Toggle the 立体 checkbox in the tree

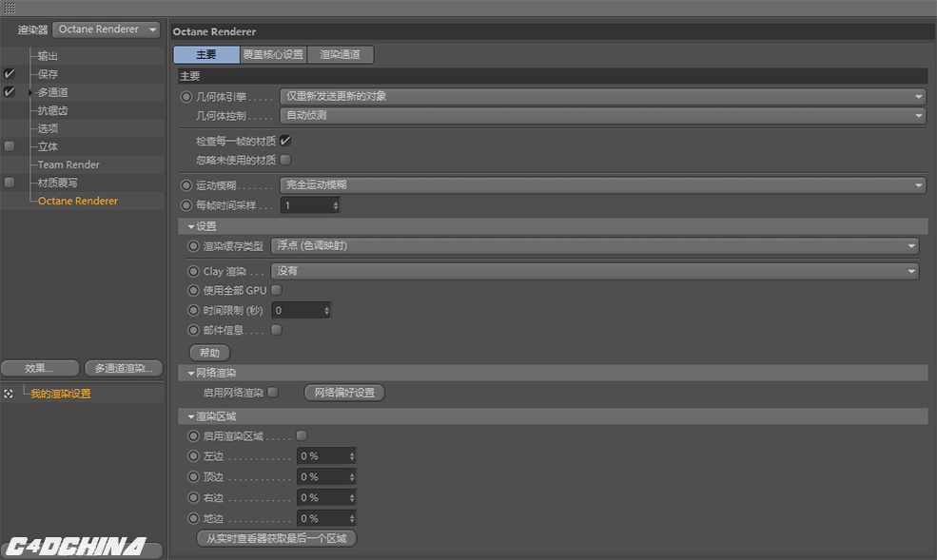pyautogui.click(x=9, y=145)
